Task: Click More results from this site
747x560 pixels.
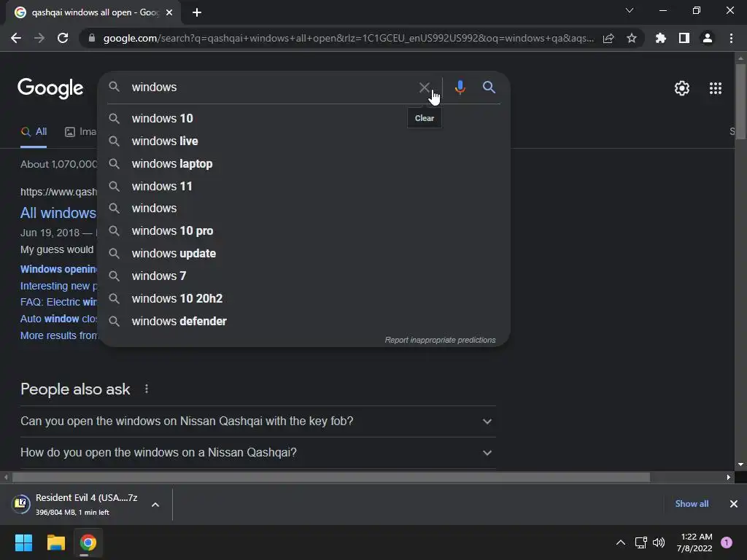Action: pos(58,335)
